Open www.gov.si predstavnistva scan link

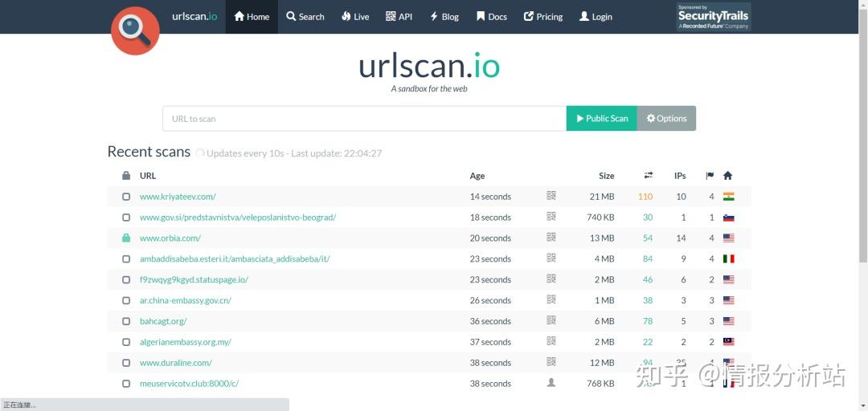click(238, 218)
